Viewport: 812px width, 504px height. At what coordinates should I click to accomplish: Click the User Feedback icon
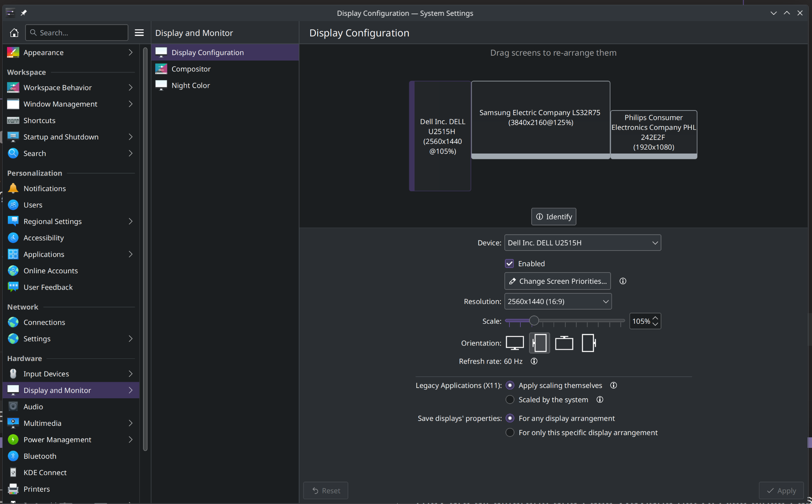coord(13,287)
